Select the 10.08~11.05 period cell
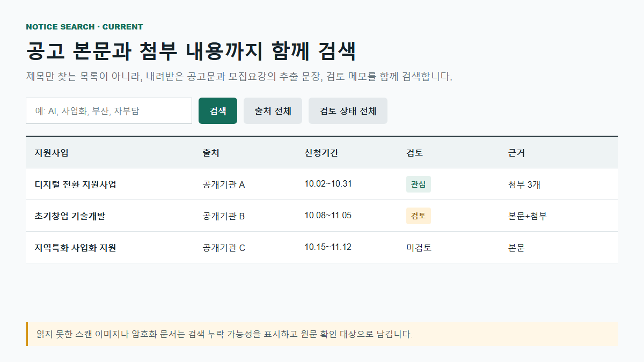Image resolution: width=644 pixels, height=362 pixels. (328, 216)
